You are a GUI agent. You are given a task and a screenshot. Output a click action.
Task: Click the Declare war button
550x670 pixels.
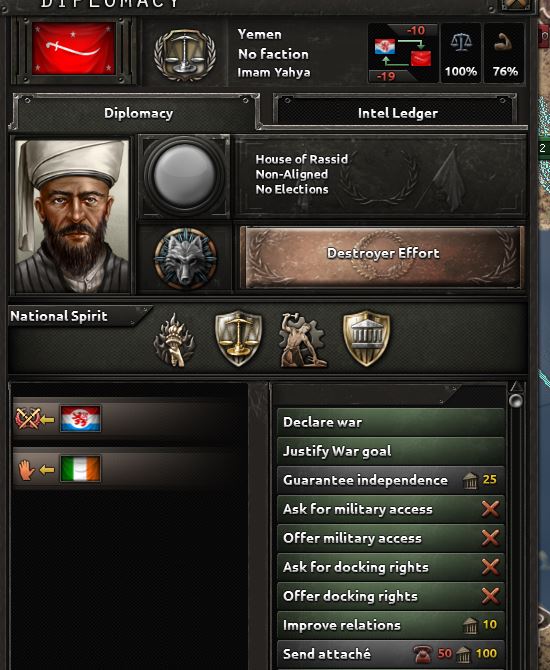391,422
